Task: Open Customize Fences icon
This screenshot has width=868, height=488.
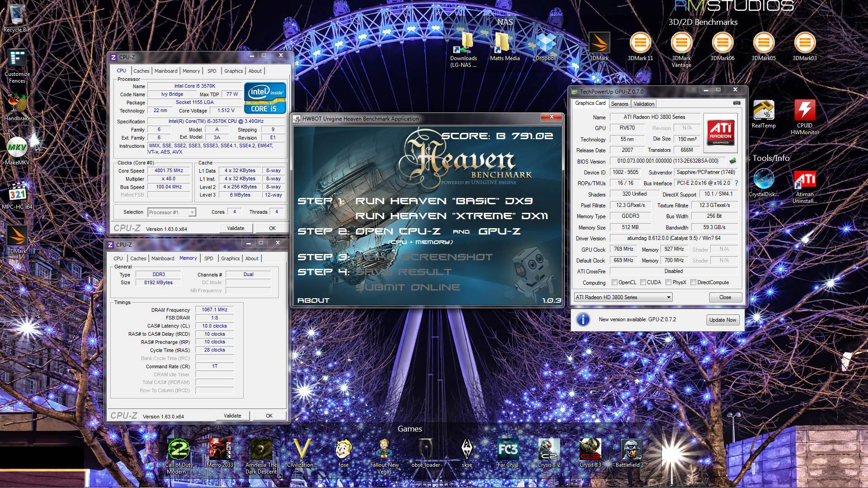Action: [x=17, y=66]
